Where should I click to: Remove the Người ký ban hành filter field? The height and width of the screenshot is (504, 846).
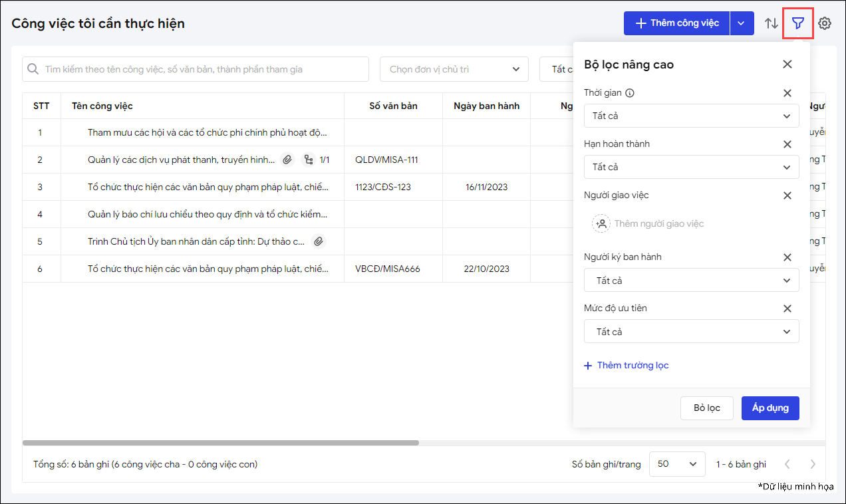pos(787,257)
